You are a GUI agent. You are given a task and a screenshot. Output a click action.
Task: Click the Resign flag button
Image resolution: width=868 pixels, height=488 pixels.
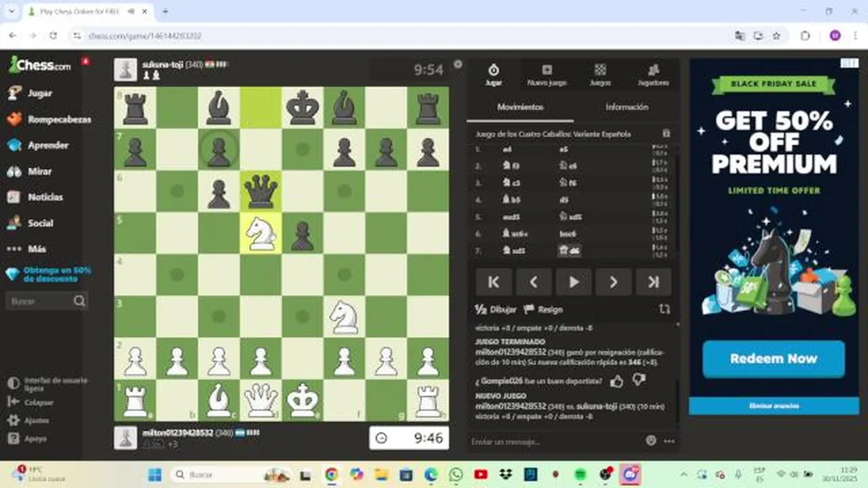click(x=544, y=309)
